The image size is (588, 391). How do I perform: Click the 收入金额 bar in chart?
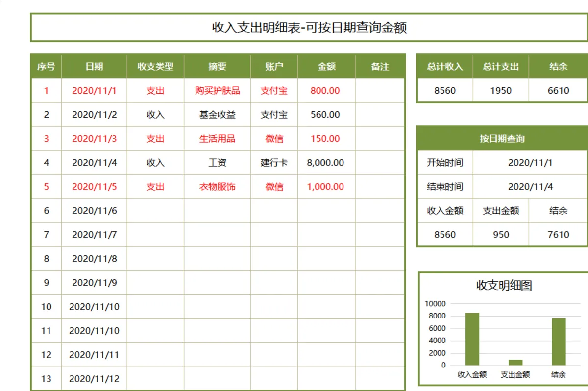pos(472,339)
